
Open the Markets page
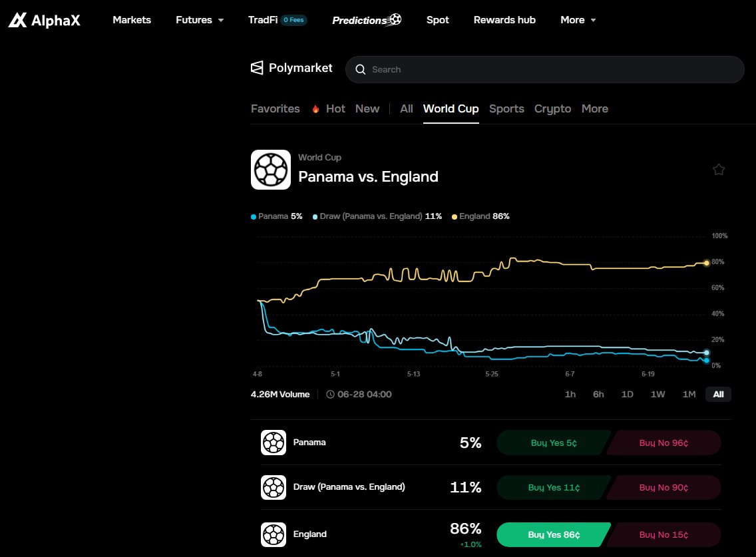[x=132, y=20]
